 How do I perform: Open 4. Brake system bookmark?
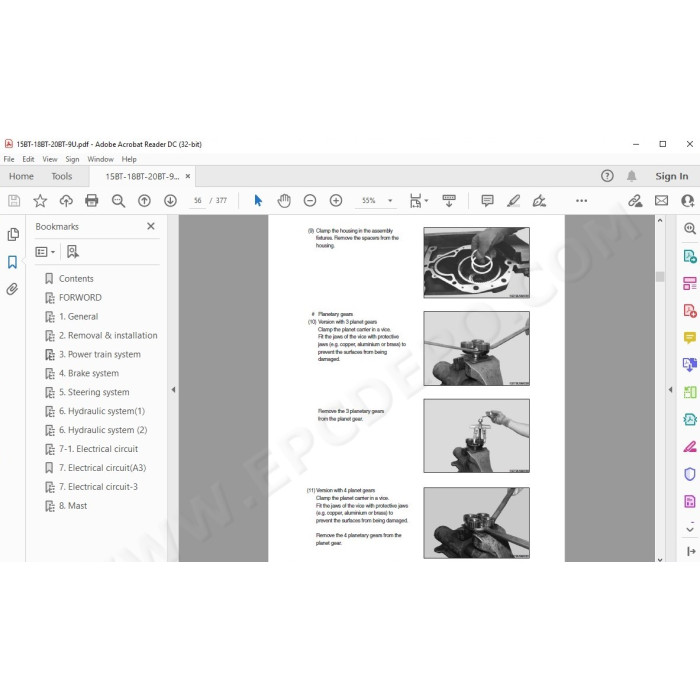point(89,373)
